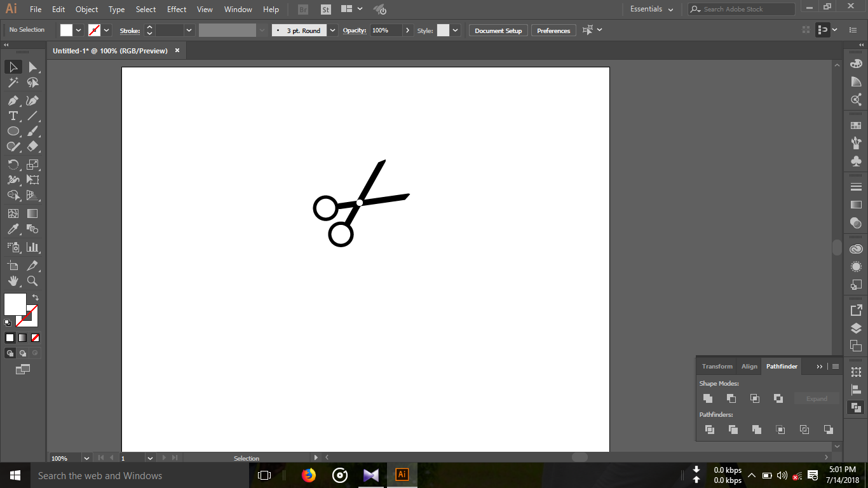Swap the fill and stroke colors
The width and height of the screenshot is (868, 488).
[x=36, y=297]
